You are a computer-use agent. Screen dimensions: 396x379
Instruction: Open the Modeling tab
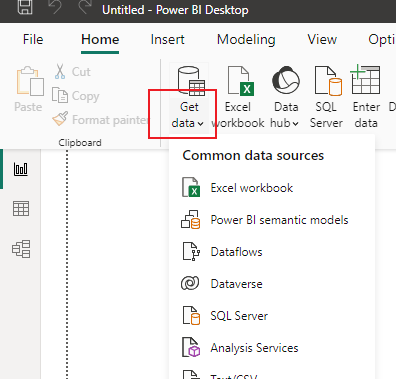(x=246, y=40)
